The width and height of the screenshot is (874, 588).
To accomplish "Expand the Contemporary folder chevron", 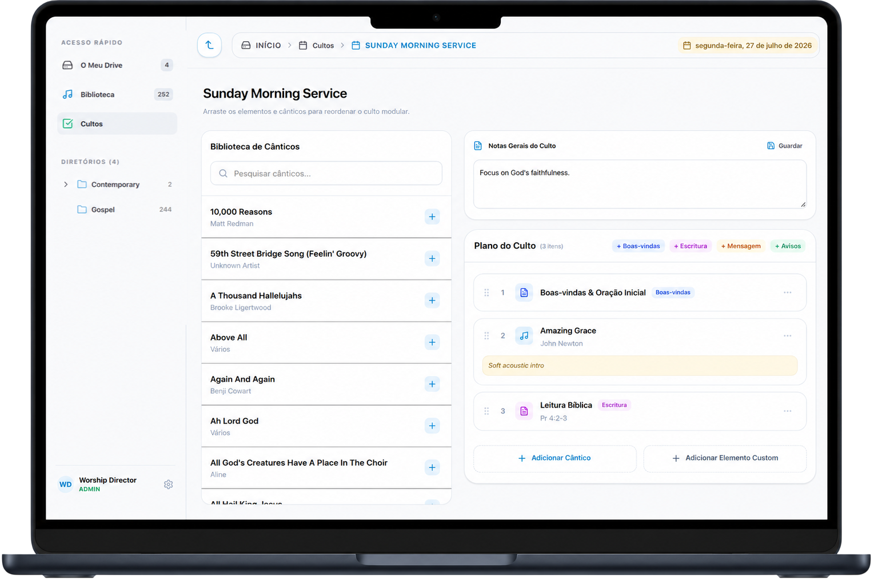I will (66, 185).
